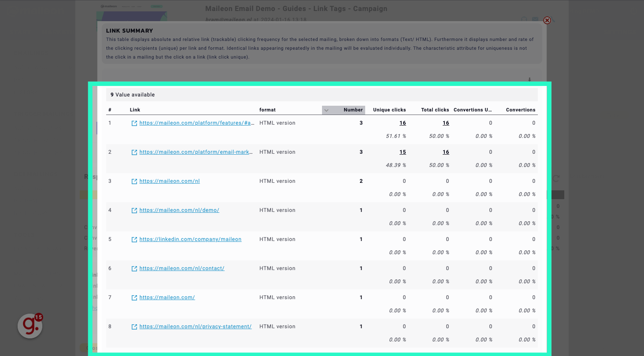Click unique clicks value 15 in row 2
Screen dimensions: 644x356
tap(403, 152)
